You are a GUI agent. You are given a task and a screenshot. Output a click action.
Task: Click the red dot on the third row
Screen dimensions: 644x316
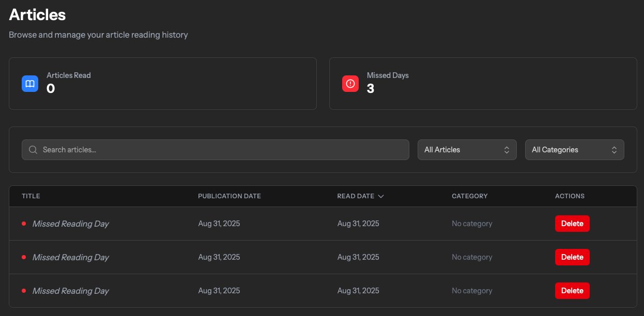pos(24,291)
